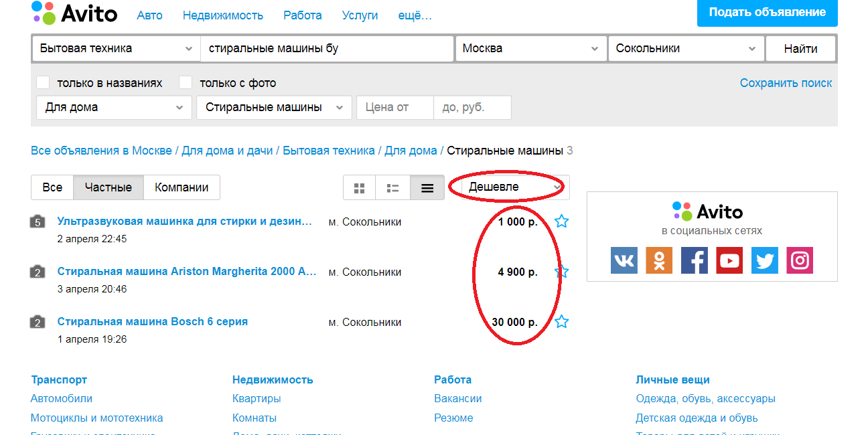Open the Бытовая техника category dropdown
This screenshot has height=435, width=868.
[116, 48]
